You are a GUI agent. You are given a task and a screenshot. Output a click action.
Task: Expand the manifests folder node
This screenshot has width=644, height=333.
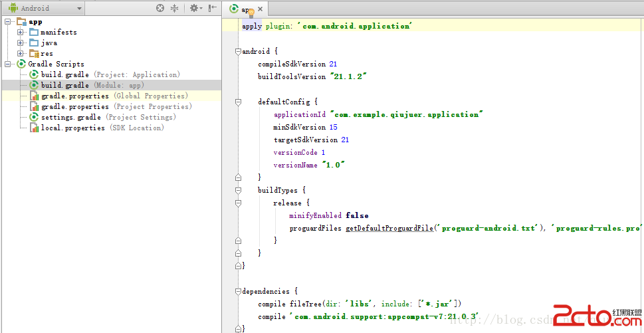[x=21, y=32]
